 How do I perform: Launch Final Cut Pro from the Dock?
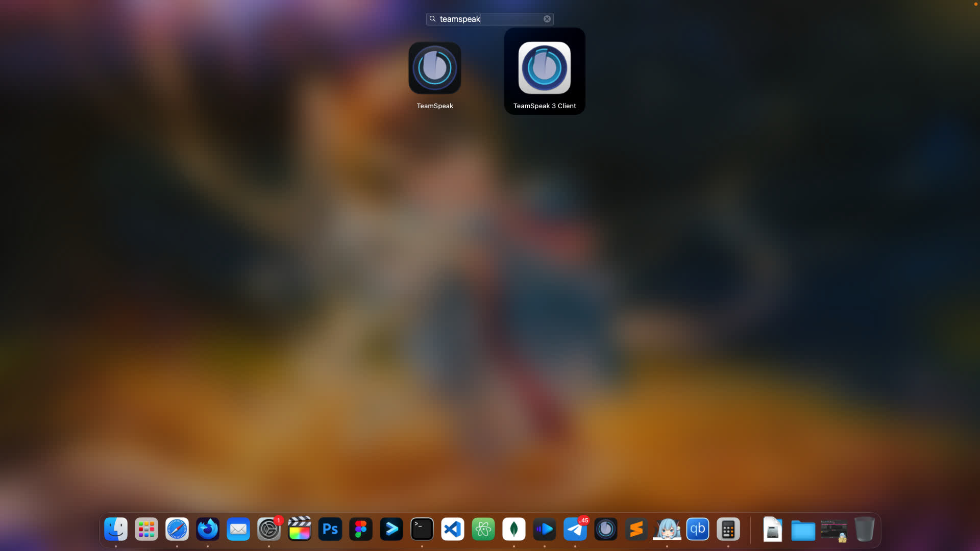pyautogui.click(x=300, y=529)
